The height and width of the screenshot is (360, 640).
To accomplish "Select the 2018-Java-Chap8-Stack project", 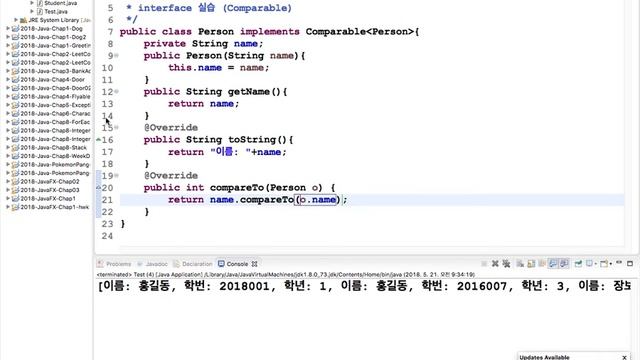I will (x=53, y=147).
